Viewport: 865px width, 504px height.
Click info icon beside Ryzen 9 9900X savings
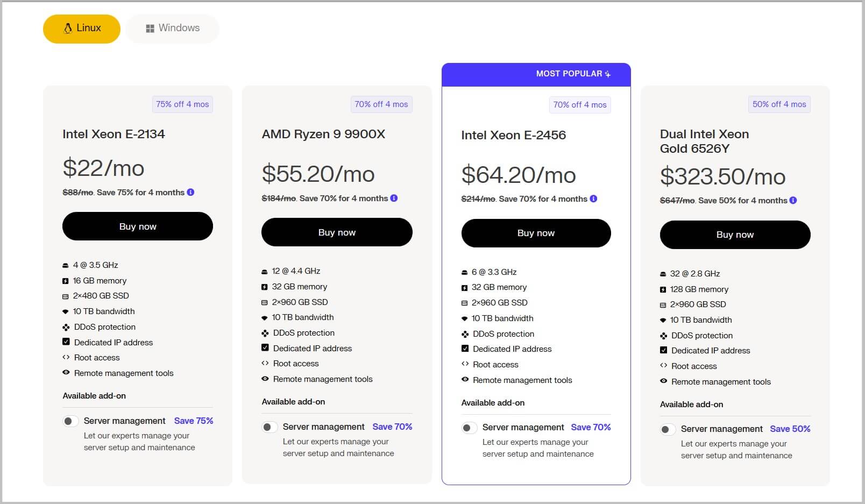tap(394, 198)
